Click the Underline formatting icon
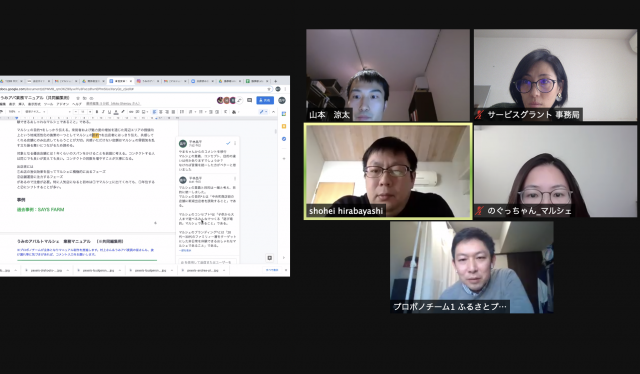 (109, 112)
